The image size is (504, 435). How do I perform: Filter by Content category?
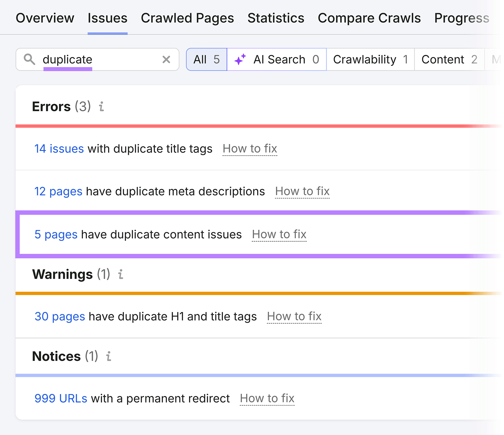coord(449,59)
